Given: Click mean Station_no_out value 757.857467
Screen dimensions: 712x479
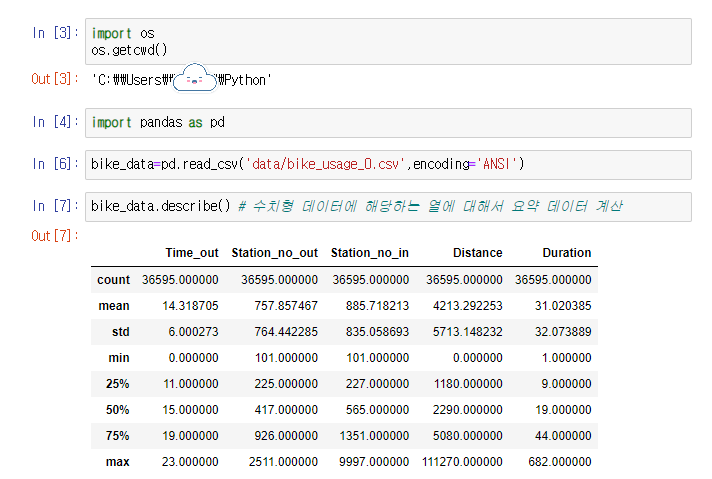Looking at the screenshot, I should tap(286, 306).
